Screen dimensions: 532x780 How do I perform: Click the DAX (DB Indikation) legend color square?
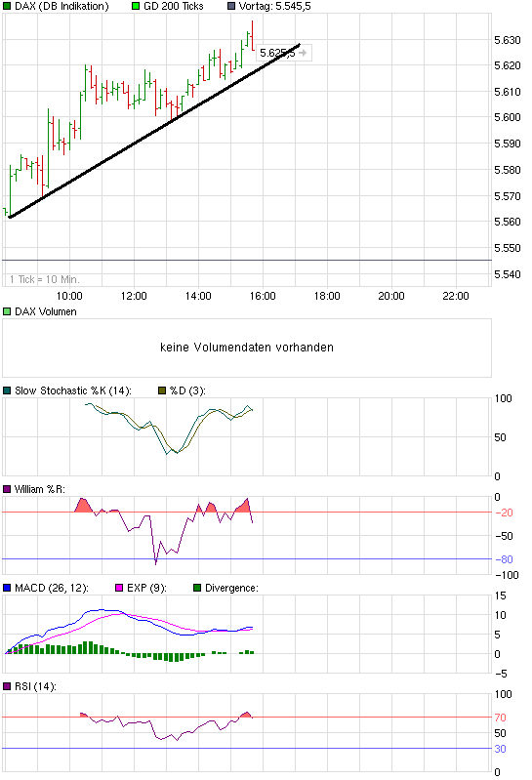pos(7,7)
